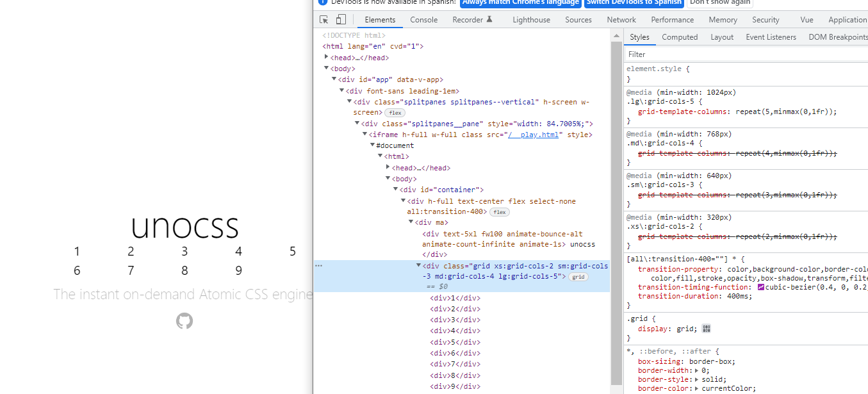Click the warning triangle on the Recorder tab
Screen dimensions: 868x394
click(488, 19)
